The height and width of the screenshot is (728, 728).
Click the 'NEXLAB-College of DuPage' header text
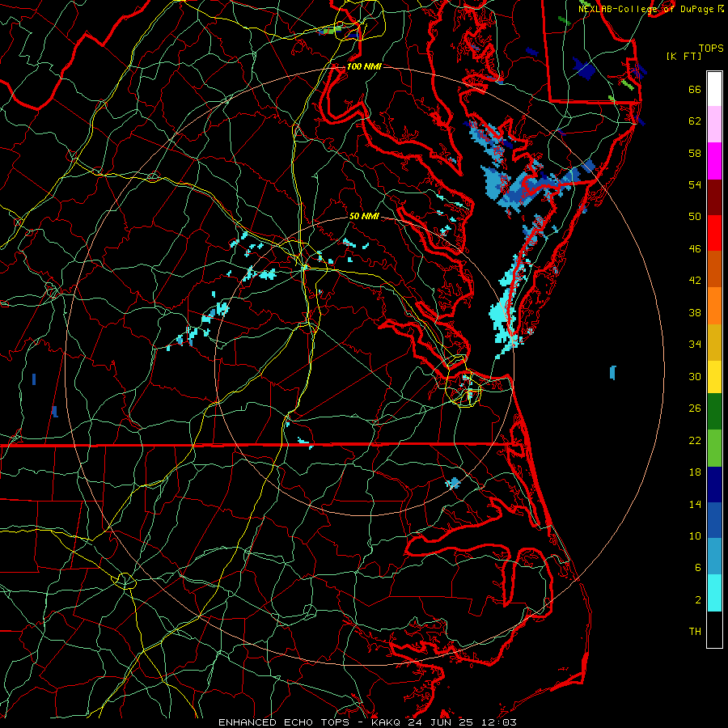click(647, 9)
